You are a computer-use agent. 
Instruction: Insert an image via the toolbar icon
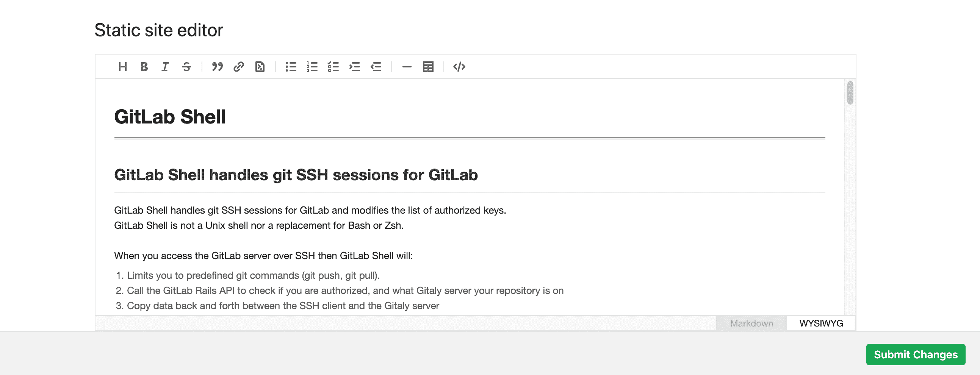(x=260, y=67)
